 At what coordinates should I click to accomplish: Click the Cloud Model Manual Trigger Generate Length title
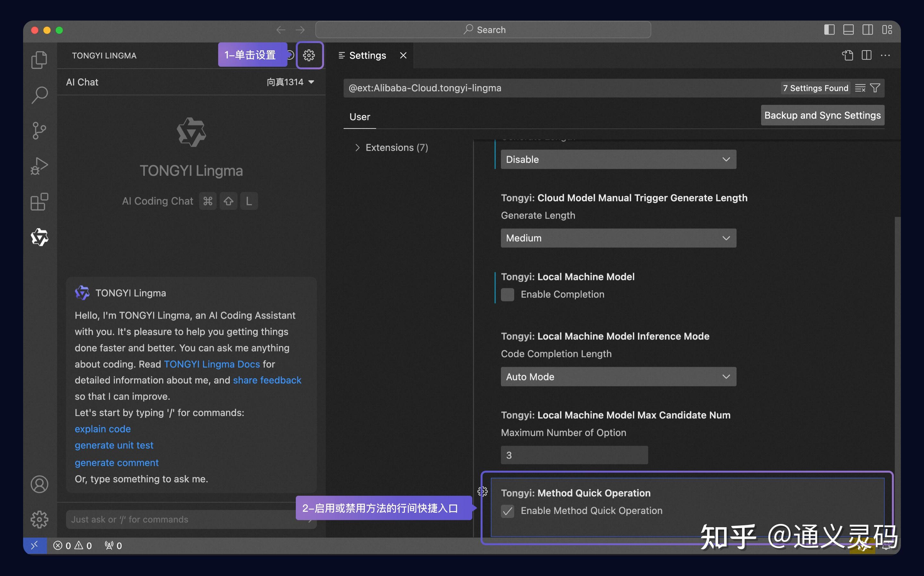tap(624, 198)
